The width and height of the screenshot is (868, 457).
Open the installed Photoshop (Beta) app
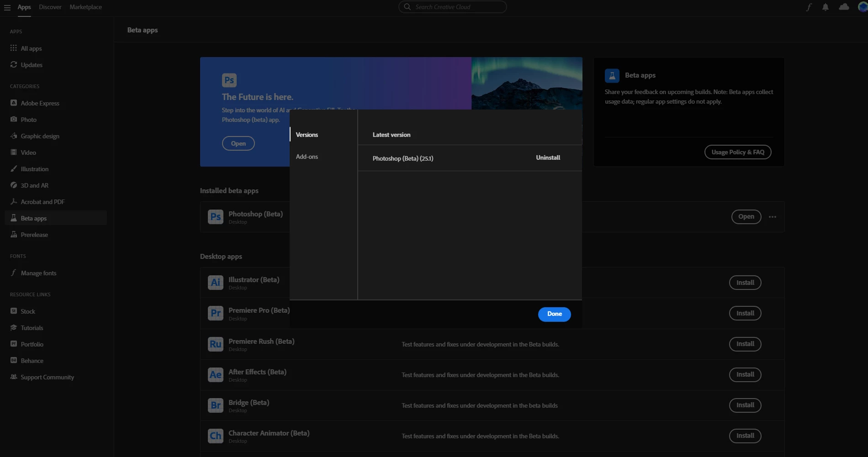[746, 217]
